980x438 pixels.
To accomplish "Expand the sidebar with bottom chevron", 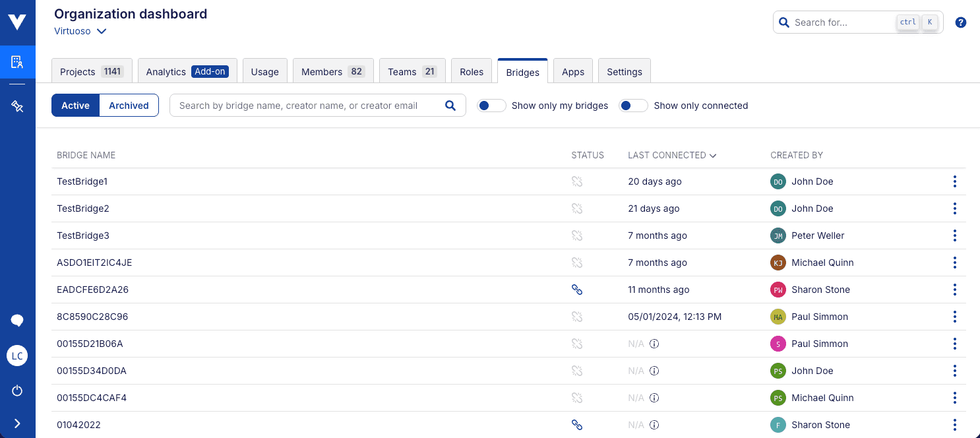I will [17, 423].
